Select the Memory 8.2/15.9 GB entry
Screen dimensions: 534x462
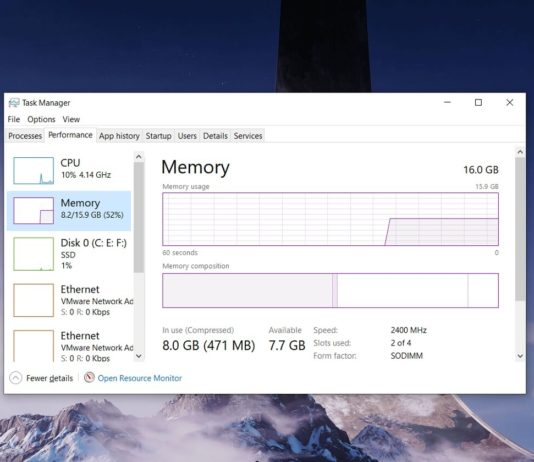[69, 211]
